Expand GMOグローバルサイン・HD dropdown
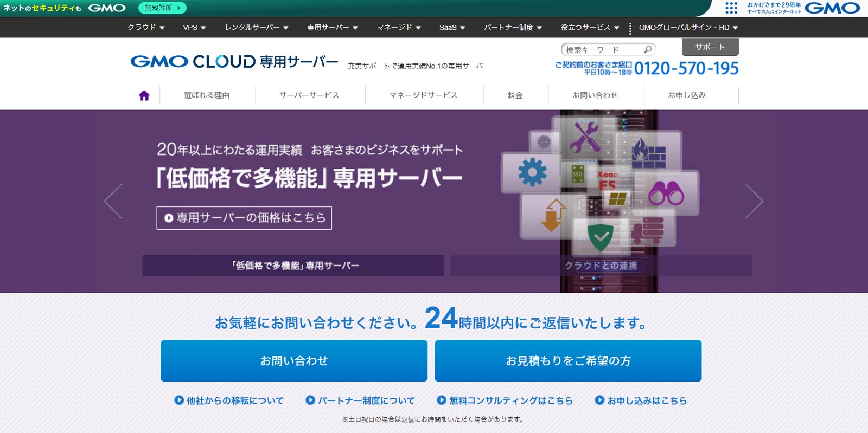Screen dimensions: 868x433 [x=688, y=27]
